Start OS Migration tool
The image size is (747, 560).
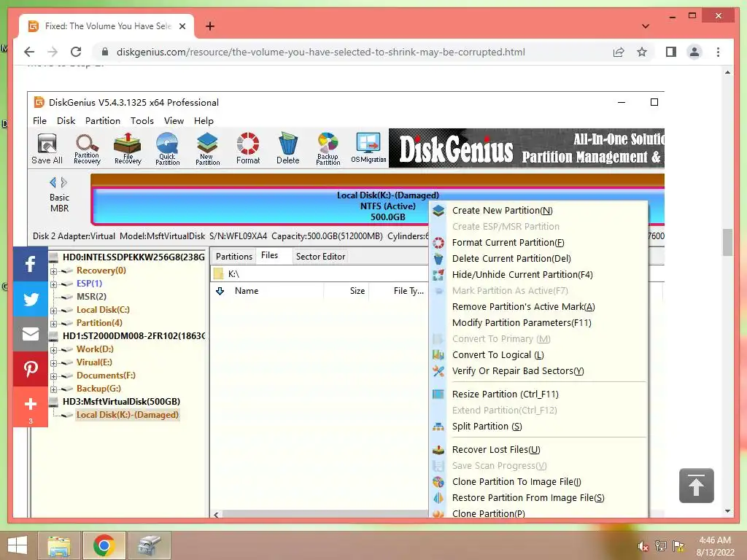point(368,148)
